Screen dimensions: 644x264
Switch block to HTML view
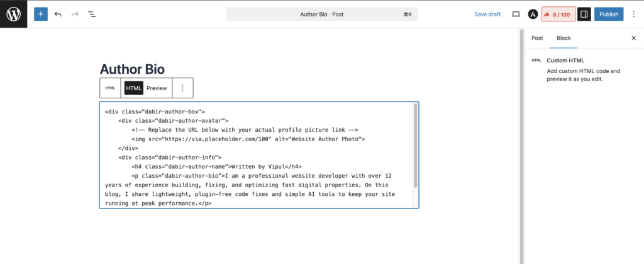tap(134, 88)
